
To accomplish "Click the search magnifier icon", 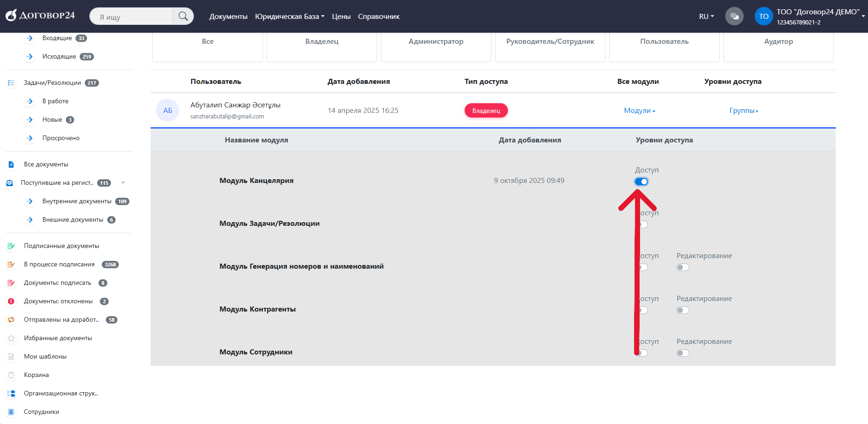I will click(x=183, y=17).
